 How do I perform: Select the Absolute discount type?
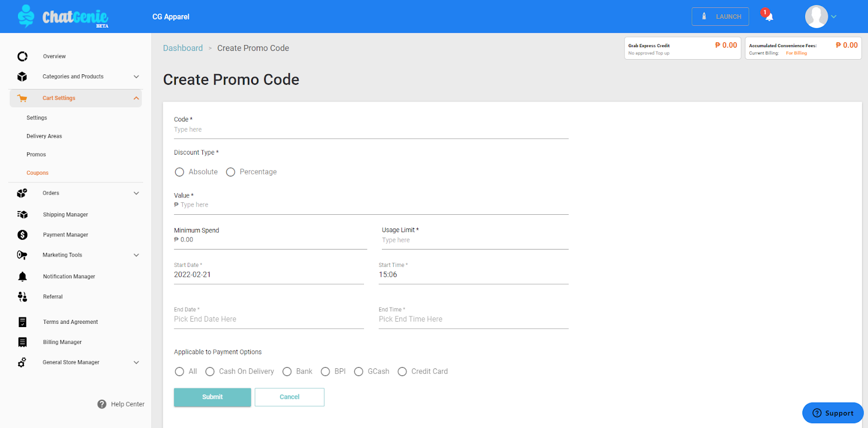tap(180, 172)
